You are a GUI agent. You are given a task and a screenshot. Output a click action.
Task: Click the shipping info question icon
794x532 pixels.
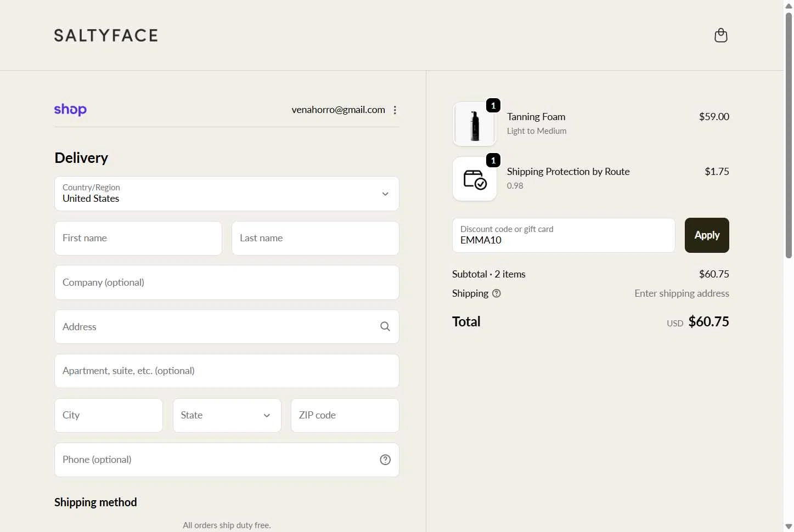497,293
